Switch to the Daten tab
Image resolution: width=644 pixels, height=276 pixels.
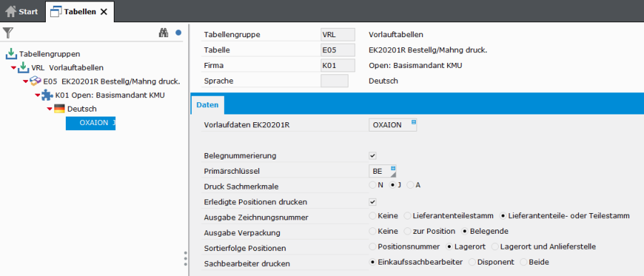[208, 105]
